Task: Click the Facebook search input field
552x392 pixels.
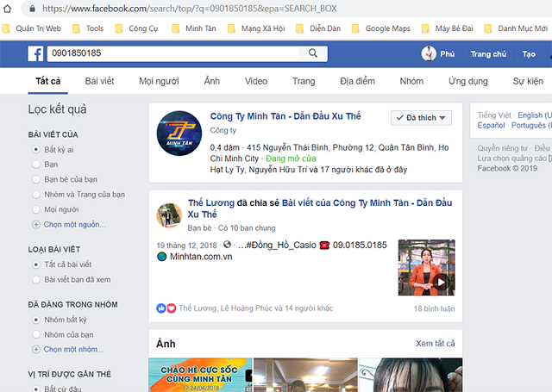Action: click(x=172, y=53)
